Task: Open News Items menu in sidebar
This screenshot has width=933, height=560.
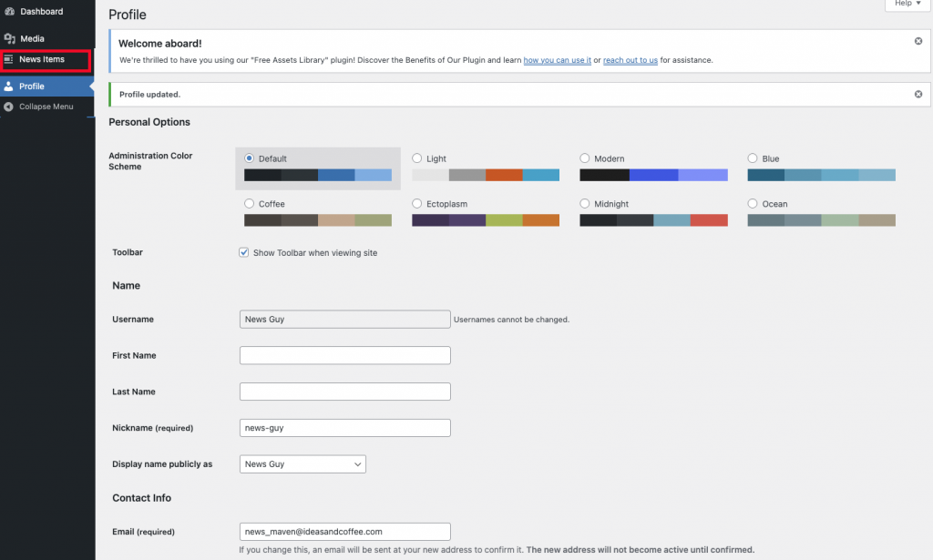Action: [42, 59]
